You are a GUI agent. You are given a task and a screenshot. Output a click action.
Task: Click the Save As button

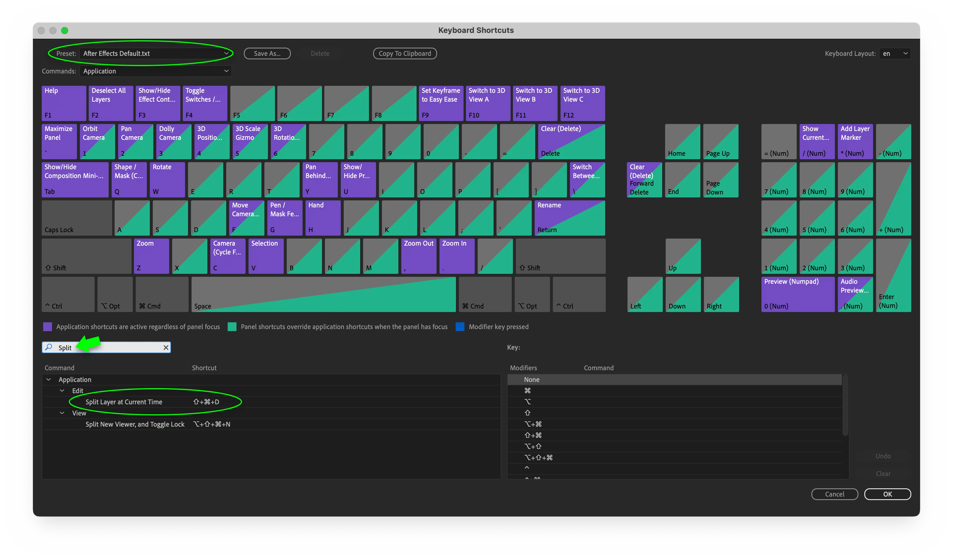267,53
